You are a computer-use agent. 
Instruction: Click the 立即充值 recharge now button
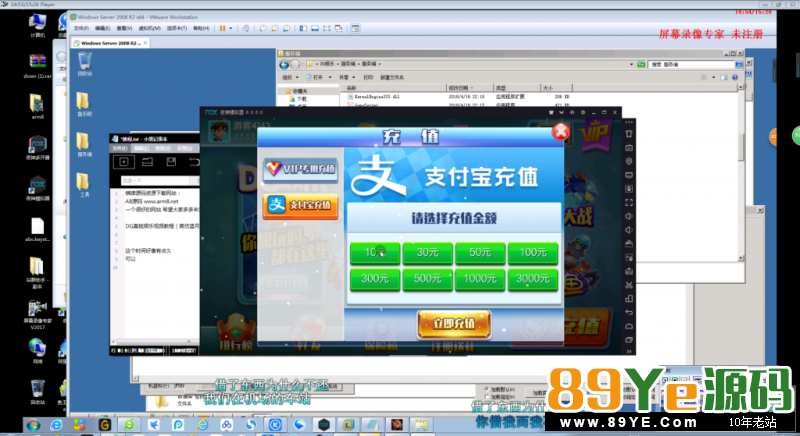click(454, 324)
